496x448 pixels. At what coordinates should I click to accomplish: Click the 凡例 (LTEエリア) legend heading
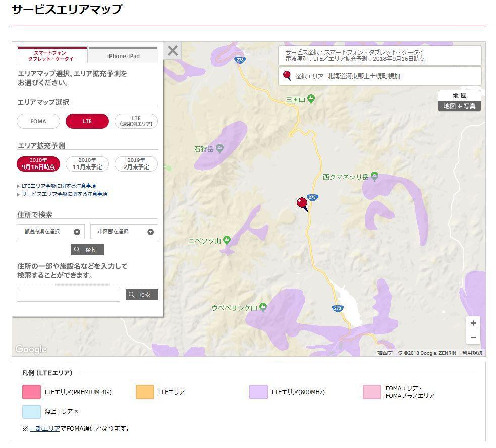(47, 373)
